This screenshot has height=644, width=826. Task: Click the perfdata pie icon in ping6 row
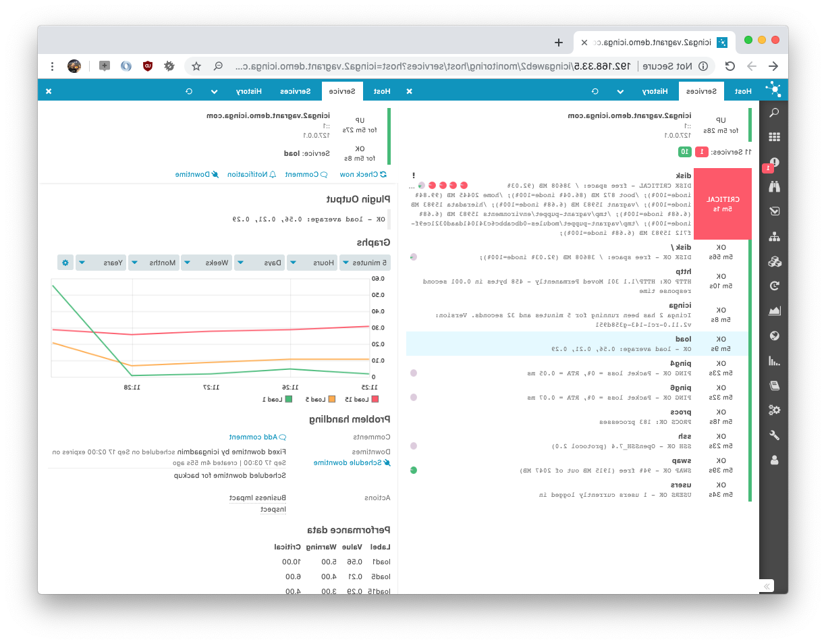[x=414, y=397]
